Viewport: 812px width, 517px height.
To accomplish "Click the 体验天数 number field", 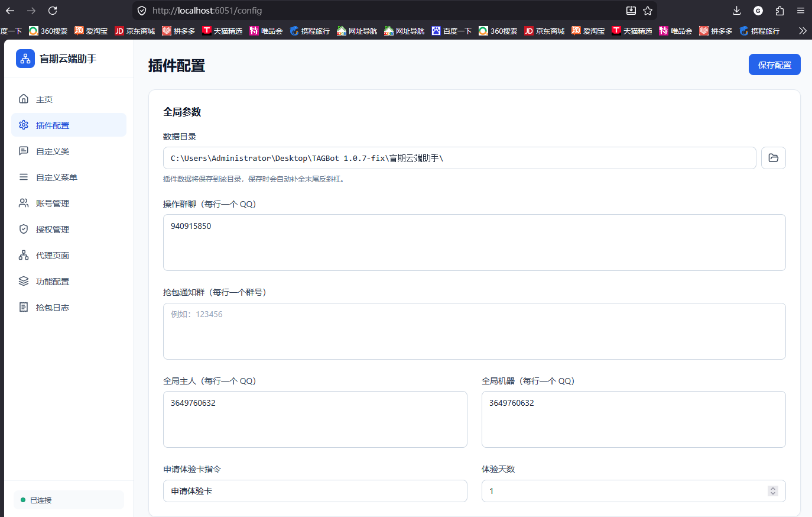I will 634,491.
